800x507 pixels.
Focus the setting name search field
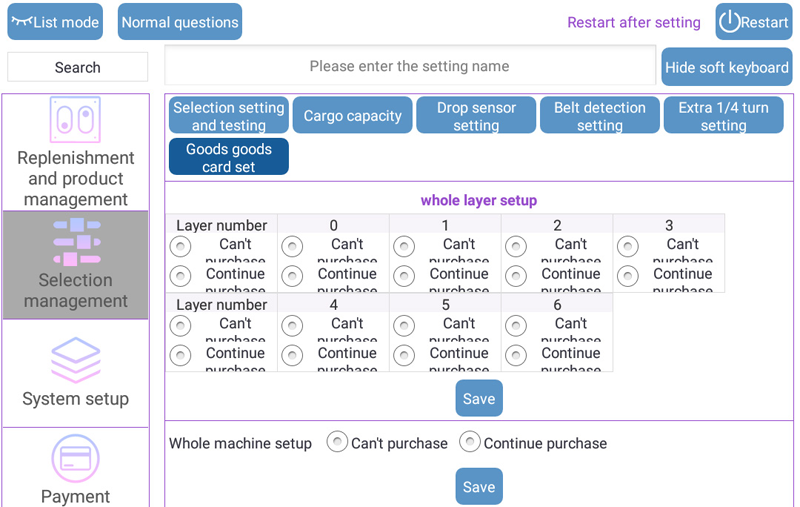point(410,66)
